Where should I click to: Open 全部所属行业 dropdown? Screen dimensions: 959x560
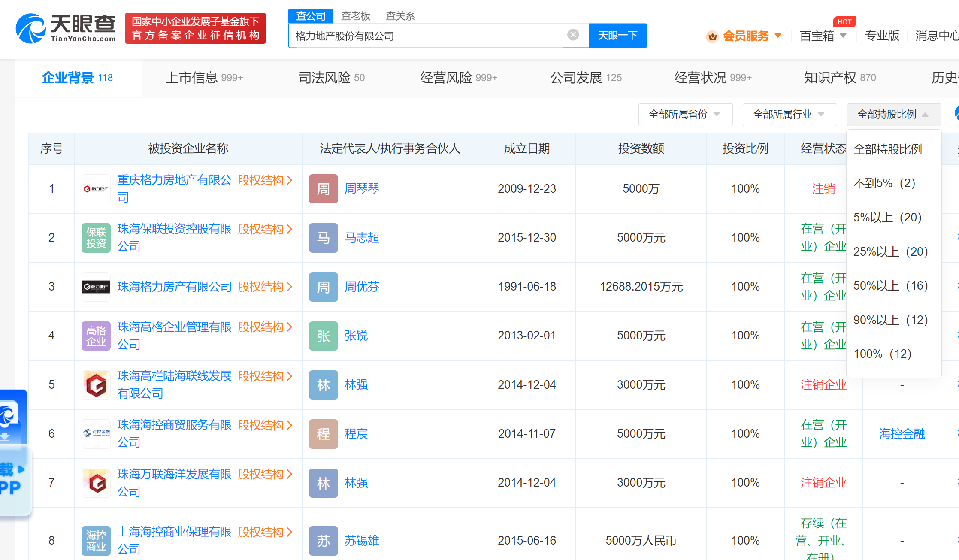[789, 115]
